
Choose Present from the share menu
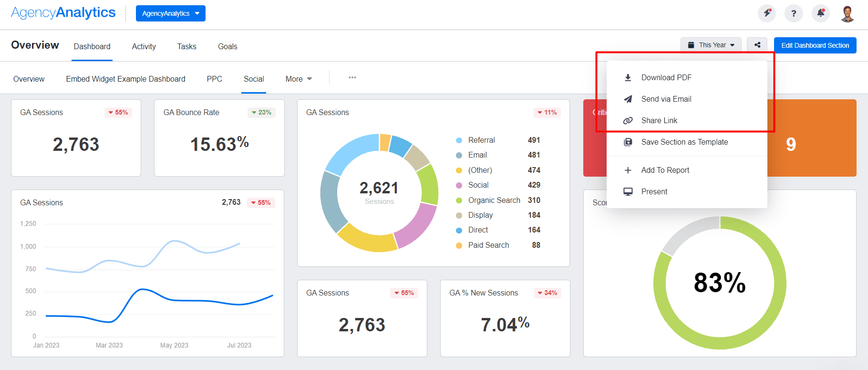[x=687, y=191]
